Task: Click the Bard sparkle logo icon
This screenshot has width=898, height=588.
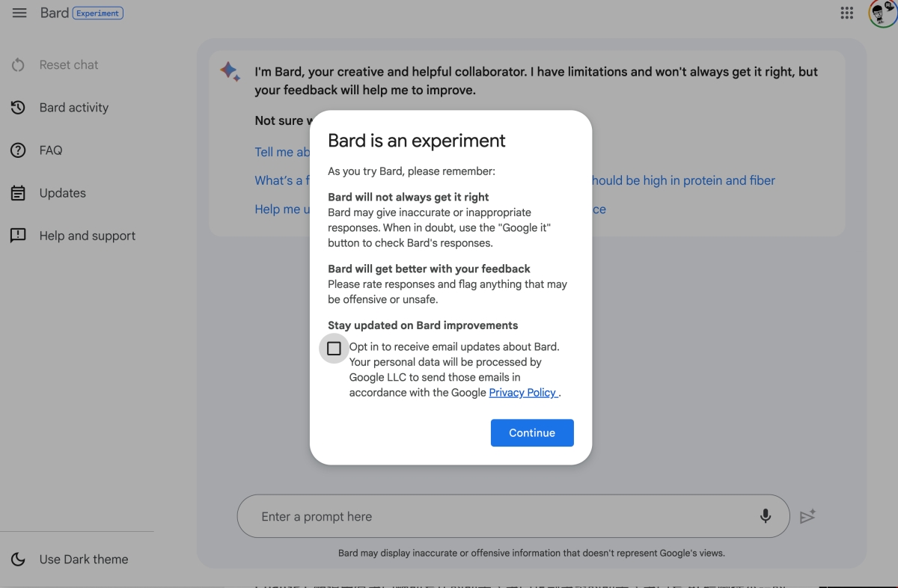Action: point(230,72)
